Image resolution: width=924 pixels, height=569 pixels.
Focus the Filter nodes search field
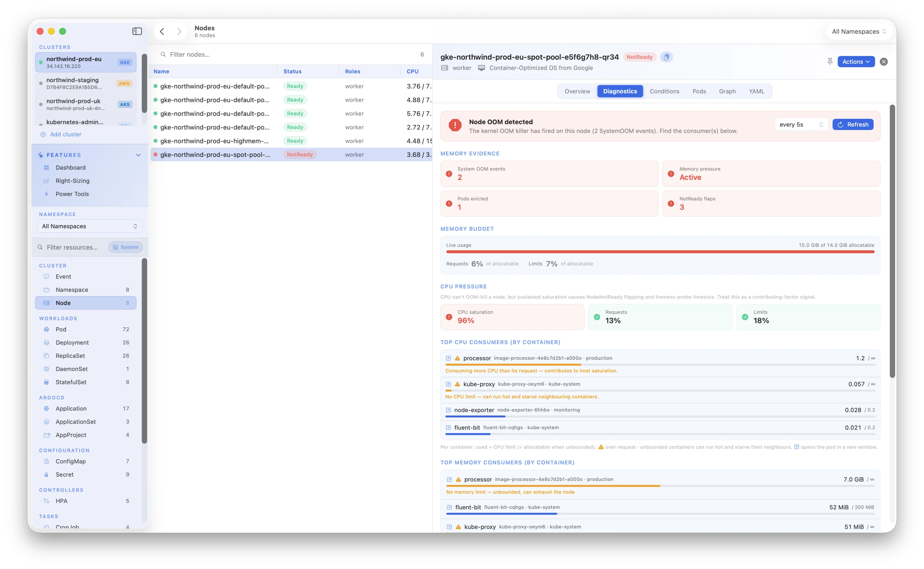click(291, 54)
